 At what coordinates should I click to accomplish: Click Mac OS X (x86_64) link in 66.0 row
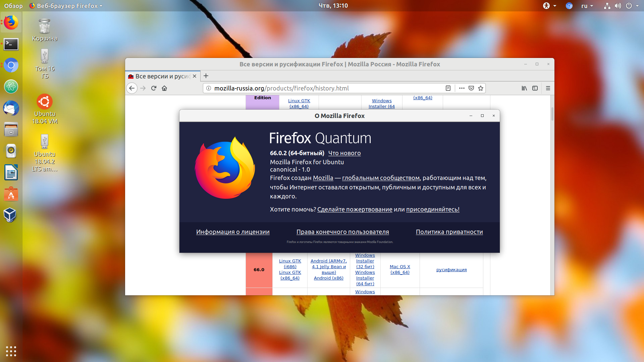point(400,269)
